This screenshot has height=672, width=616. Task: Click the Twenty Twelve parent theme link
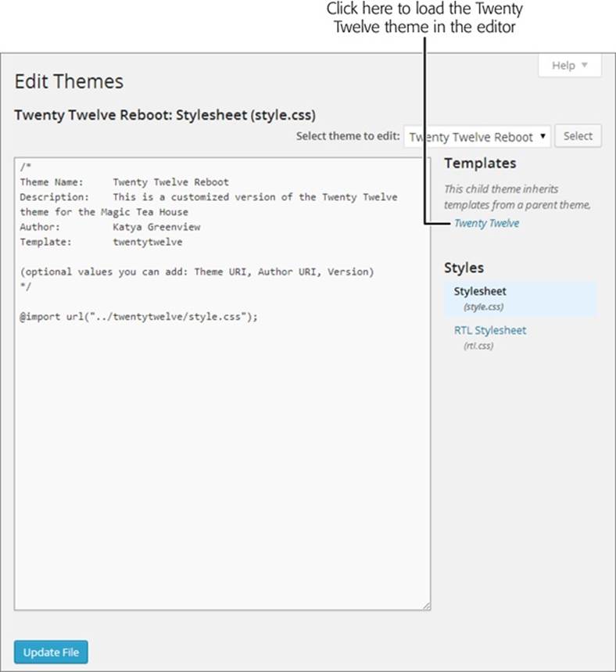click(486, 223)
